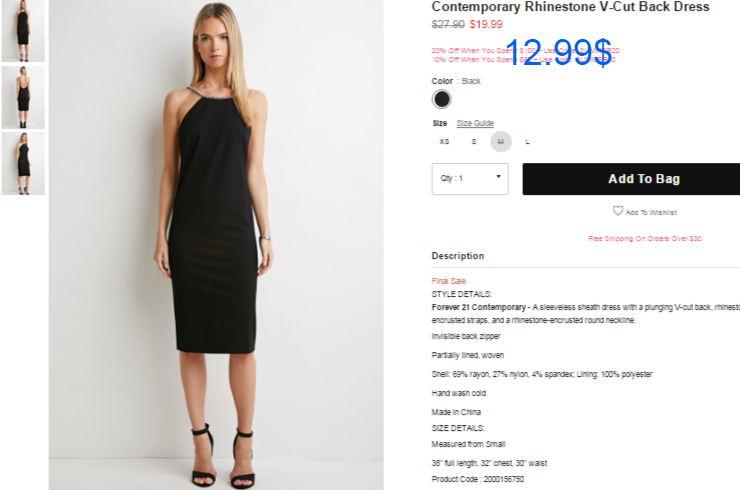The width and height of the screenshot is (740, 490).
Task: Click the main dress product image
Action: click(x=216, y=245)
